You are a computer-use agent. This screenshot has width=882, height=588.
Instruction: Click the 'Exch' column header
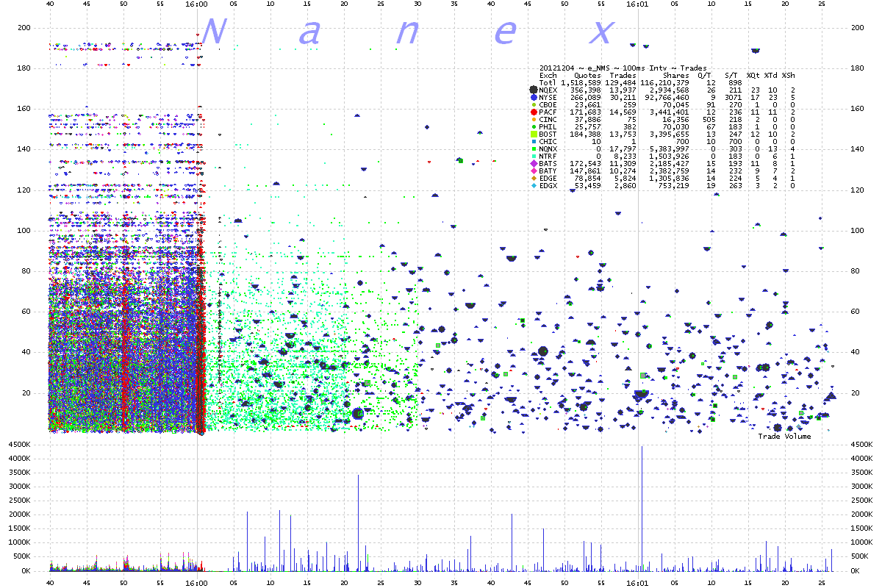[x=548, y=76]
